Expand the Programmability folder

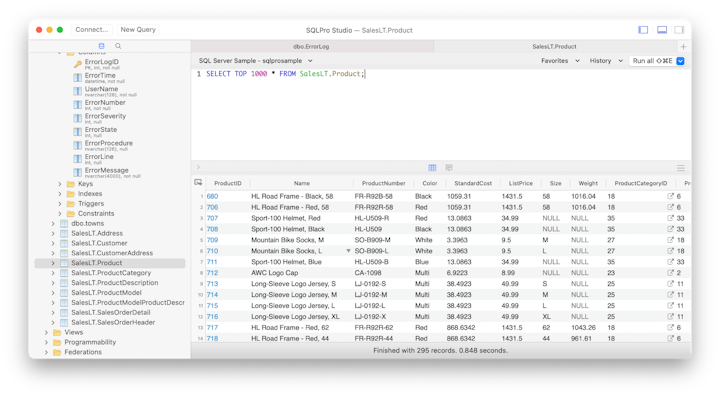(46, 342)
